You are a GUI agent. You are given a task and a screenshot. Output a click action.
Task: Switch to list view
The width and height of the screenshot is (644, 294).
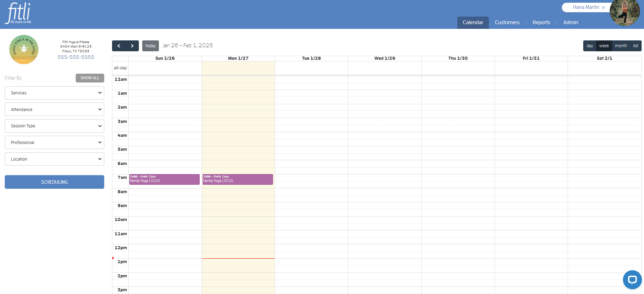[636, 46]
